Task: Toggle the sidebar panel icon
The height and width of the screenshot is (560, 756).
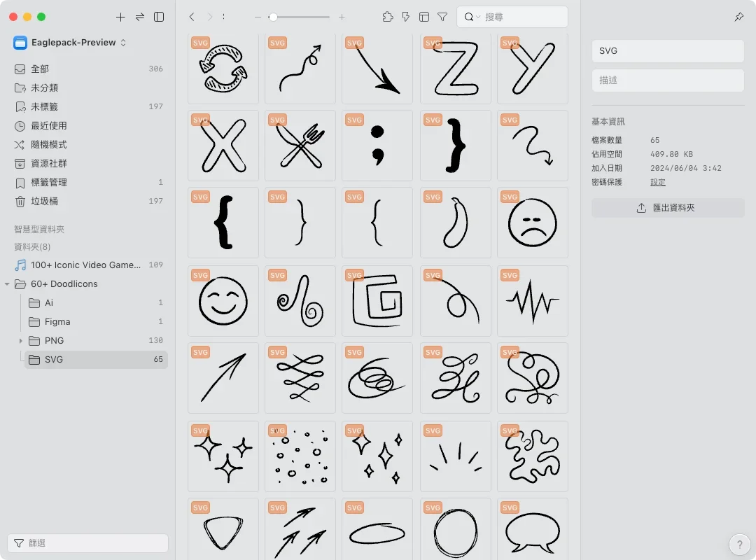Action: point(159,17)
